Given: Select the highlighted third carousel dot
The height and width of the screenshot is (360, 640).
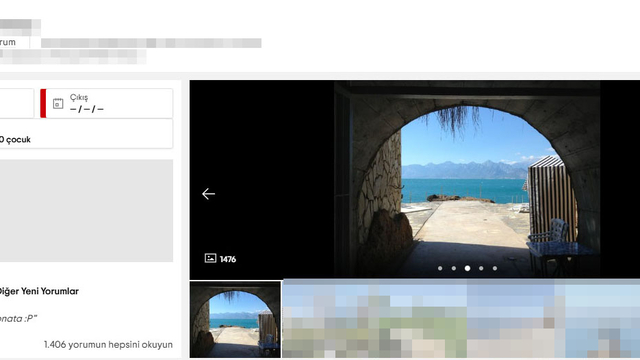Looking at the screenshot, I should (467, 268).
